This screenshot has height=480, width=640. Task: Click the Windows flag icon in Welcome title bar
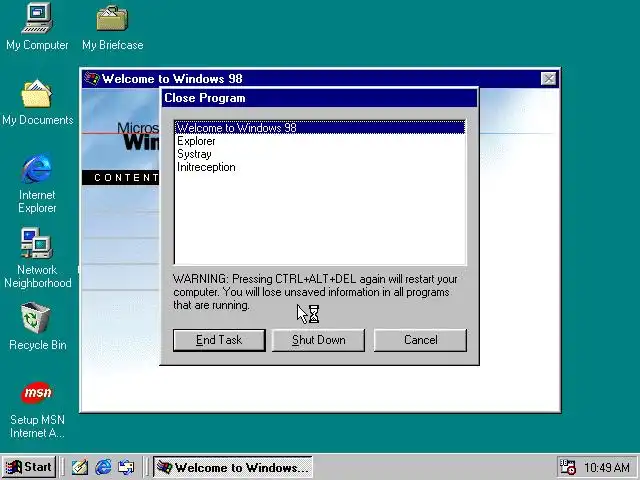(91, 78)
